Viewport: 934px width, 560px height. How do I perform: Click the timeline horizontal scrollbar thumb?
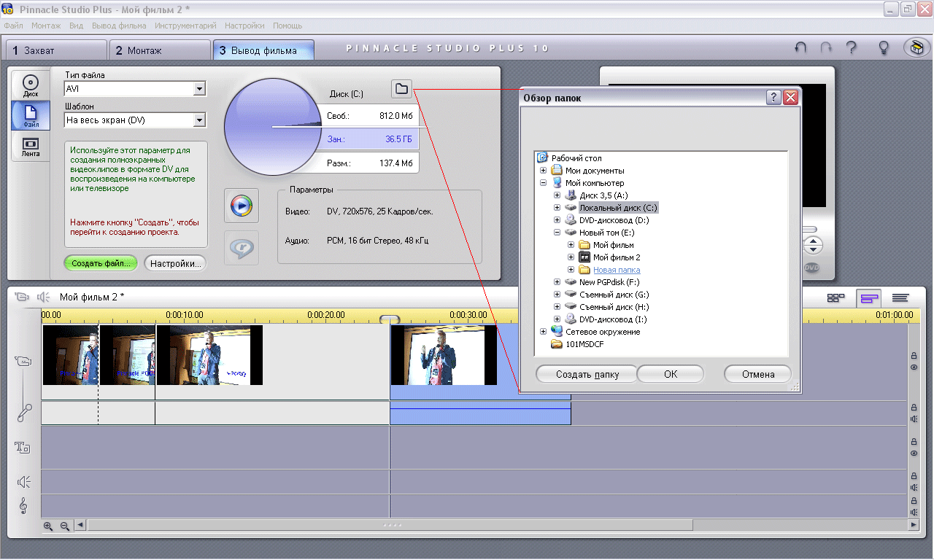390,525
